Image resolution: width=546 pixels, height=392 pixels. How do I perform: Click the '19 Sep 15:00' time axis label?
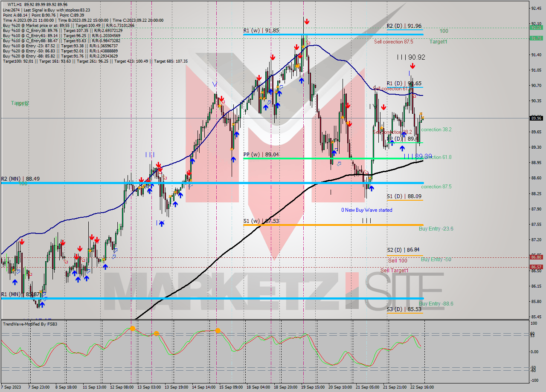pyautogui.click(x=313, y=387)
